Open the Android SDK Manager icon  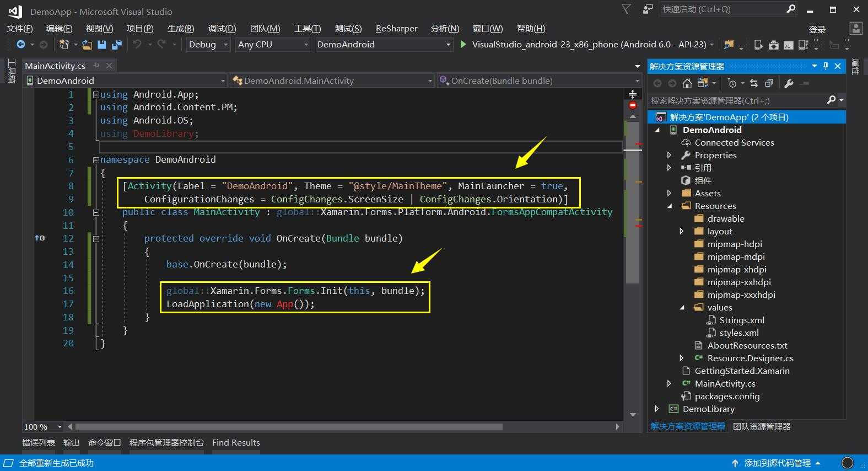pos(773,45)
